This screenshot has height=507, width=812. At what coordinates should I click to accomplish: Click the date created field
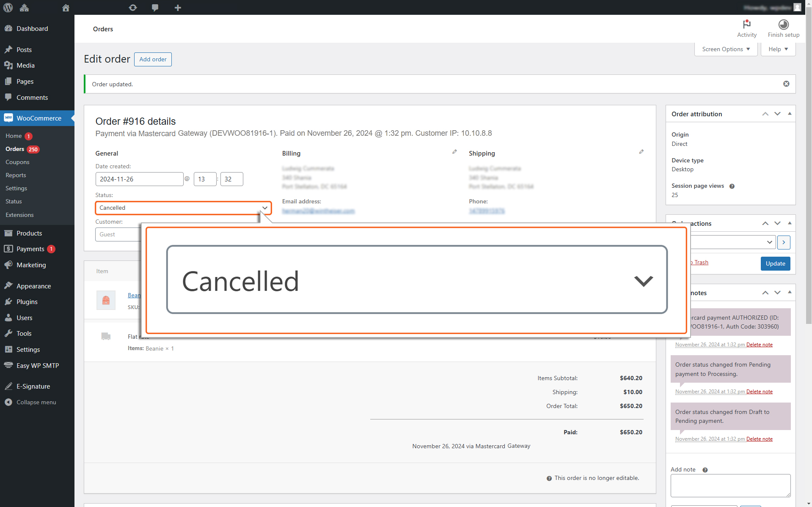139,179
